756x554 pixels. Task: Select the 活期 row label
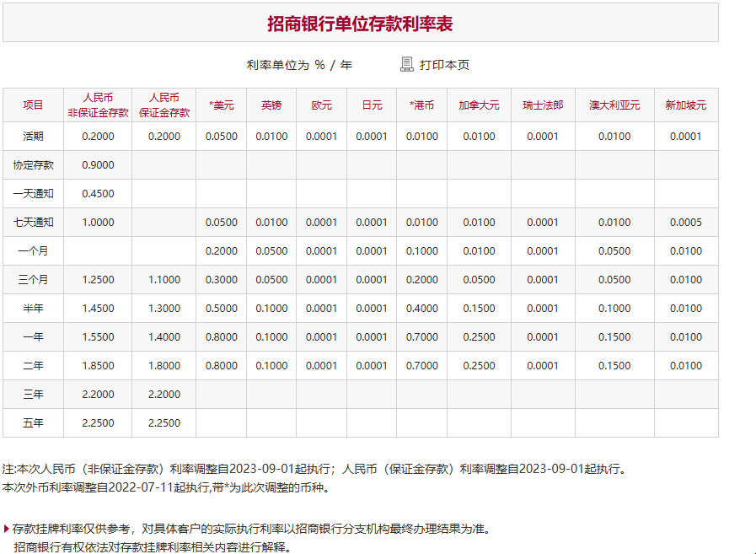click(33, 136)
